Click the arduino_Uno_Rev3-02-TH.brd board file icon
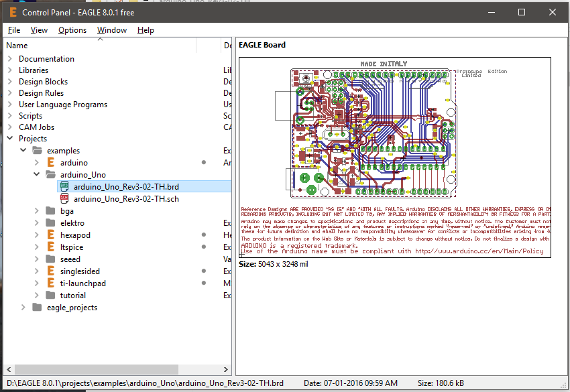 (x=64, y=186)
